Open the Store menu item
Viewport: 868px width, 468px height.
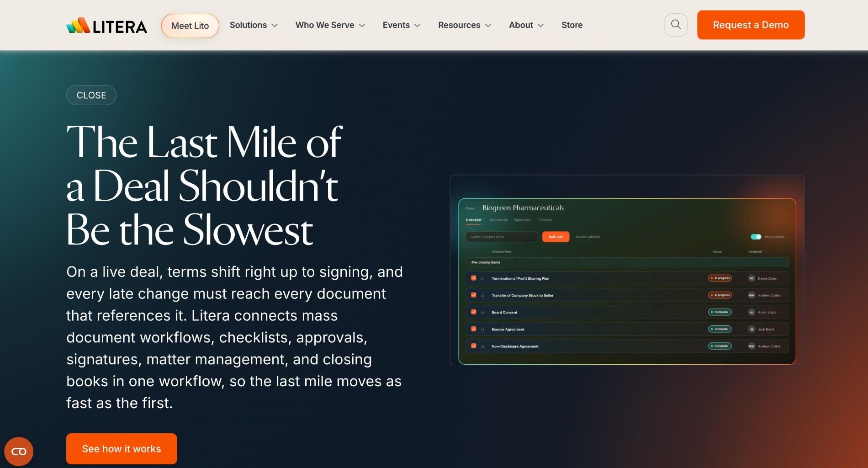(x=572, y=25)
